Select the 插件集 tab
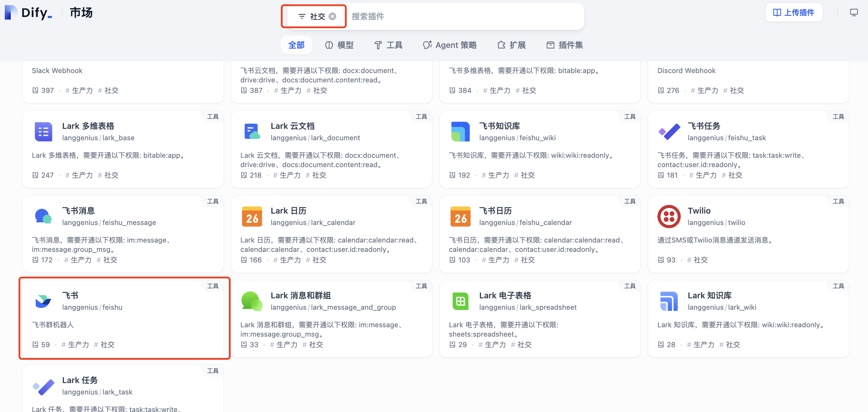The width and height of the screenshot is (868, 412). pos(564,45)
